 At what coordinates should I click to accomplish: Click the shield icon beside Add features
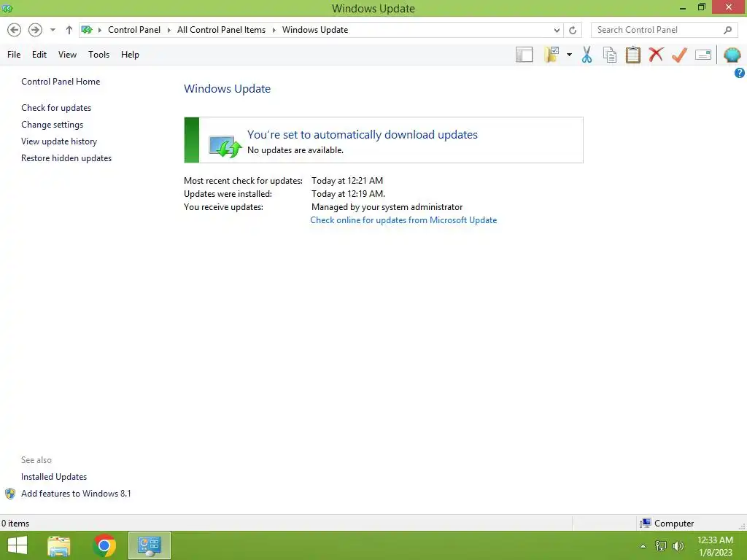click(10, 494)
